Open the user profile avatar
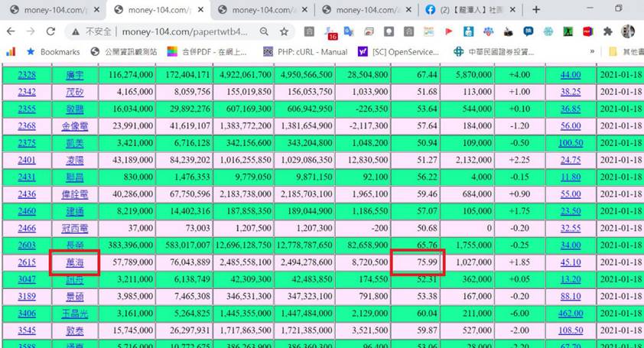The height and width of the screenshot is (348, 644). [x=628, y=32]
